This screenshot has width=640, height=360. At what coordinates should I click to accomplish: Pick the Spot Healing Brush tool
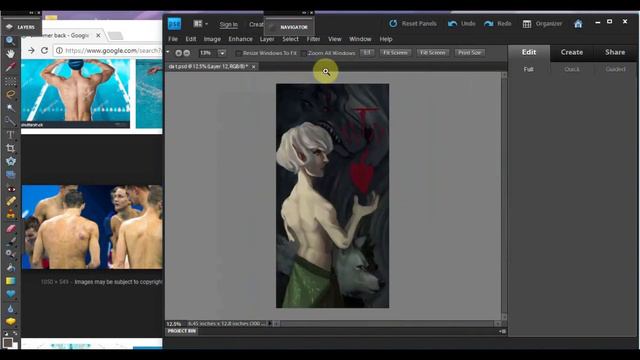(x=10, y=201)
